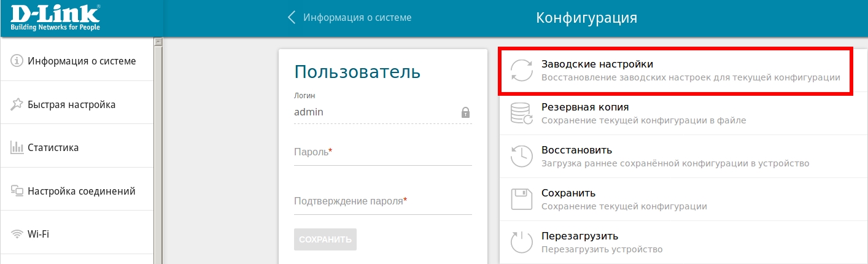Click the quick setup wand icon
868x264 pixels.
[x=17, y=104]
